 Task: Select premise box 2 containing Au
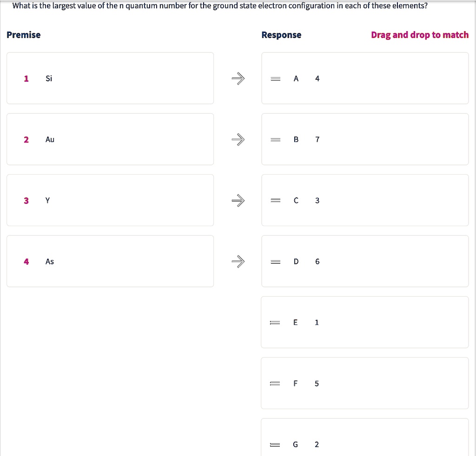(110, 139)
